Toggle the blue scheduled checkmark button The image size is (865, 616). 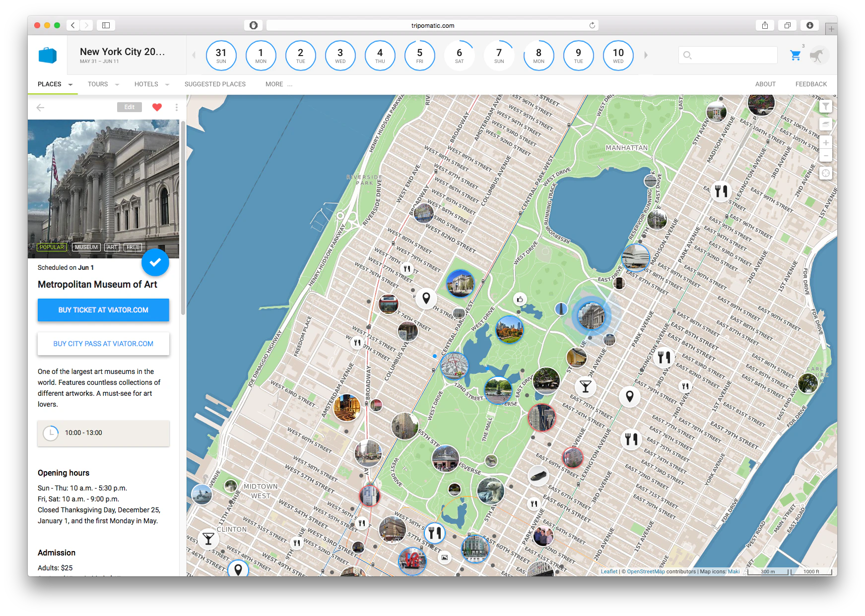point(155,262)
